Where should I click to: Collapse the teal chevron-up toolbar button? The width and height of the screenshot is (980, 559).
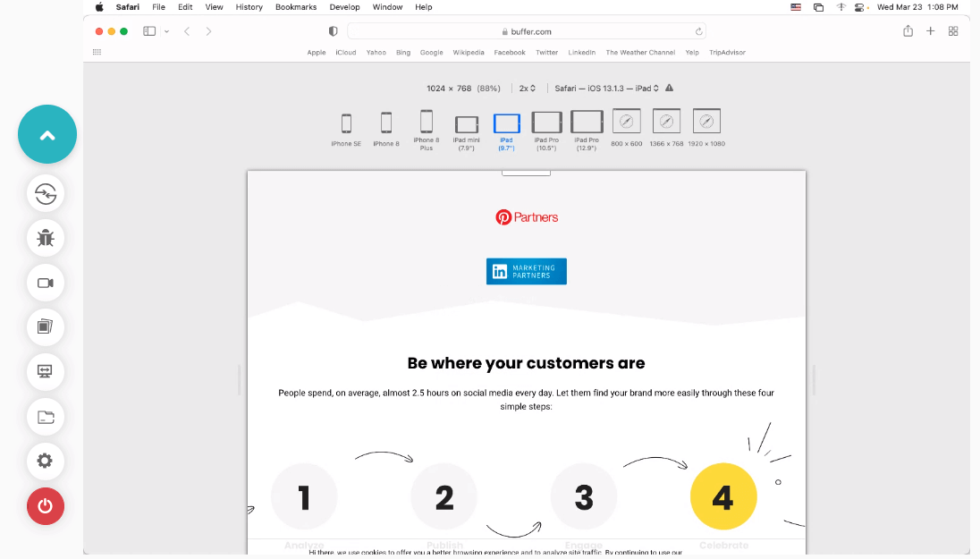[x=47, y=134]
